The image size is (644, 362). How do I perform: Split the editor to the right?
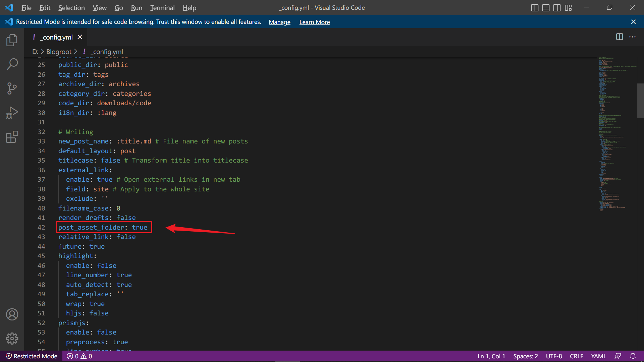point(620,37)
